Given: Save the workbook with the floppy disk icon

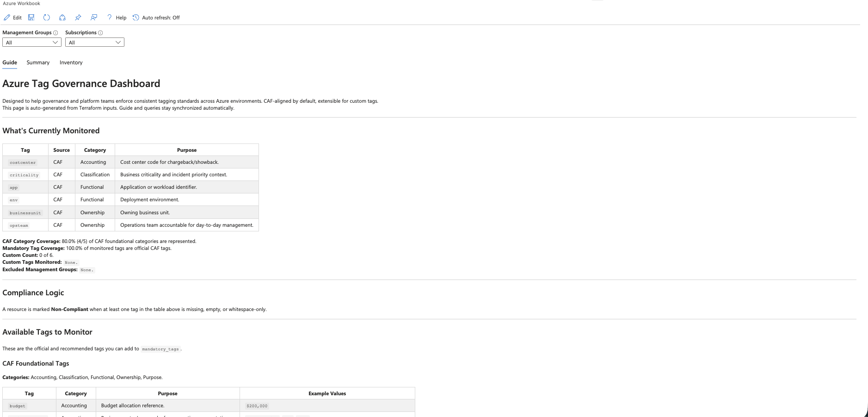Looking at the screenshot, I should coord(31,18).
